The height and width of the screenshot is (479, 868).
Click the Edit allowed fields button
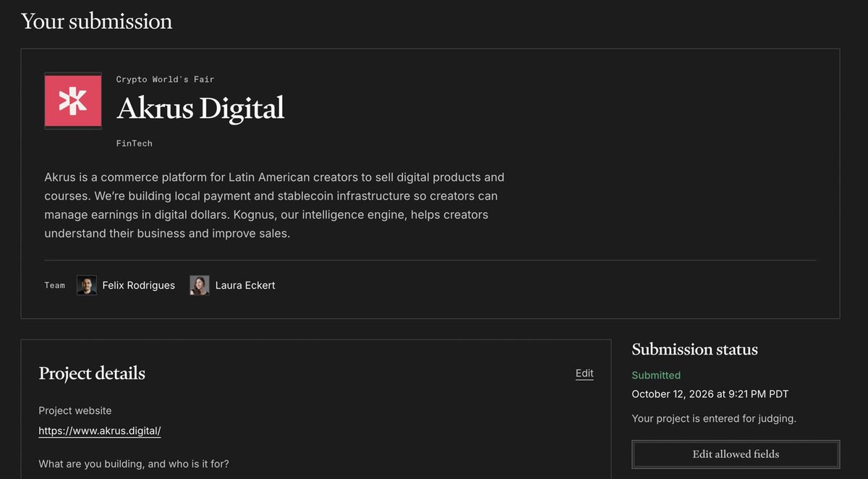[x=736, y=454]
